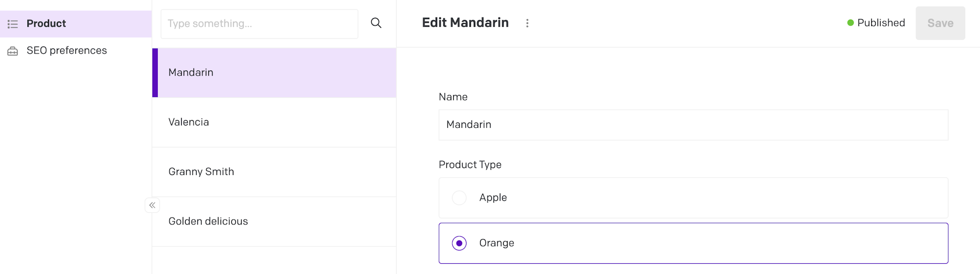Click the Orange option label text
The width and height of the screenshot is (980, 274).
pyautogui.click(x=496, y=243)
